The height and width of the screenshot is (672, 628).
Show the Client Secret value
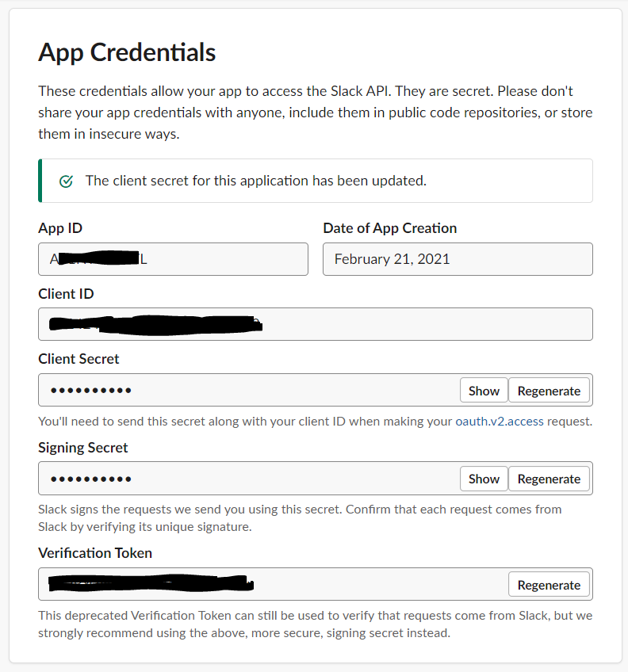point(484,391)
